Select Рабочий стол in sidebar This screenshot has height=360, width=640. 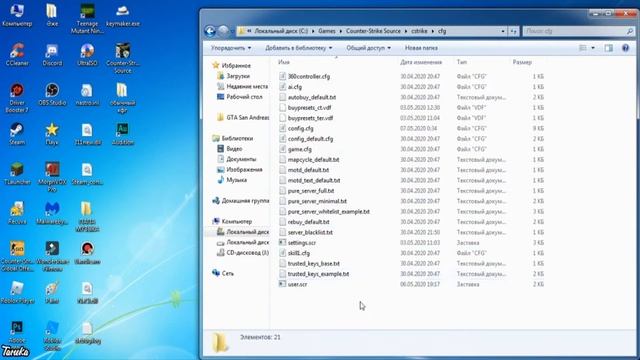[240, 97]
